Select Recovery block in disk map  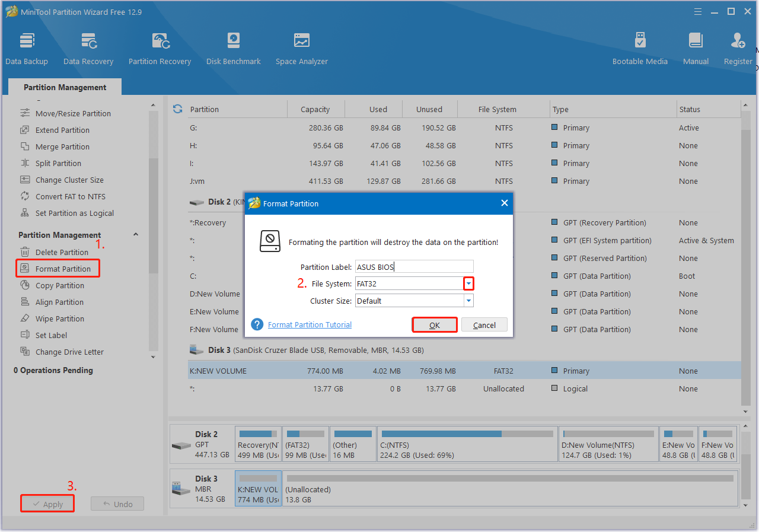[257, 444]
